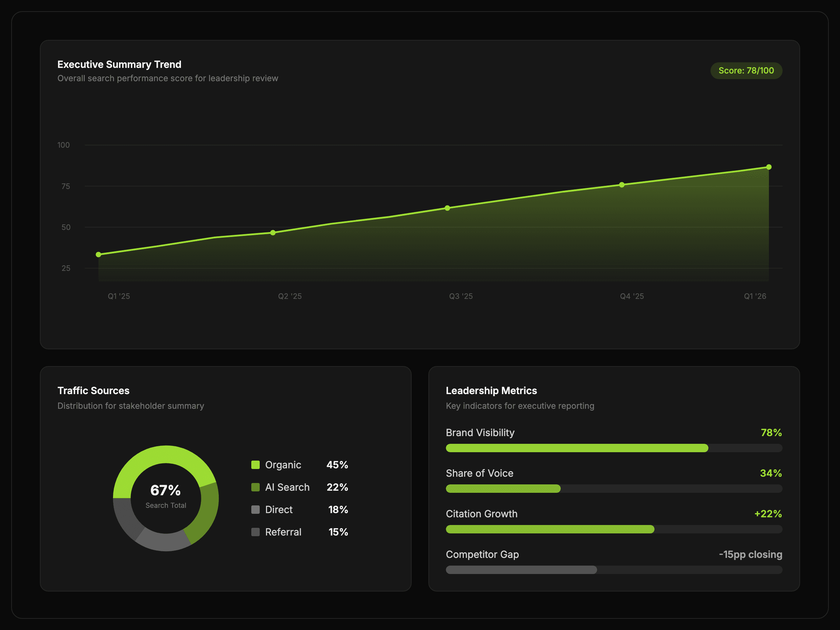Click the Score: 78/100 badge
Image resolution: width=840 pixels, height=630 pixels.
746,71
